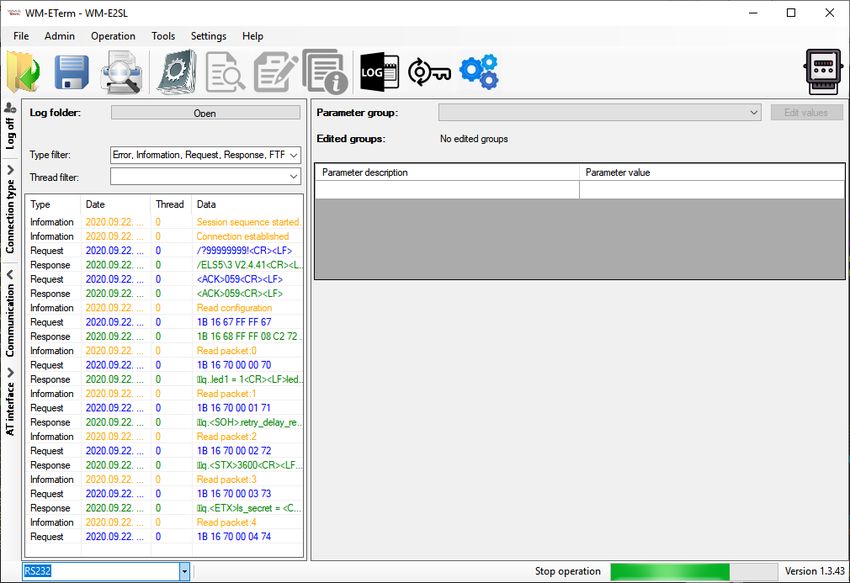The height and width of the screenshot is (583, 850).
Task: Select the '1B 16 70 00 00 70' row
Action: point(164,365)
